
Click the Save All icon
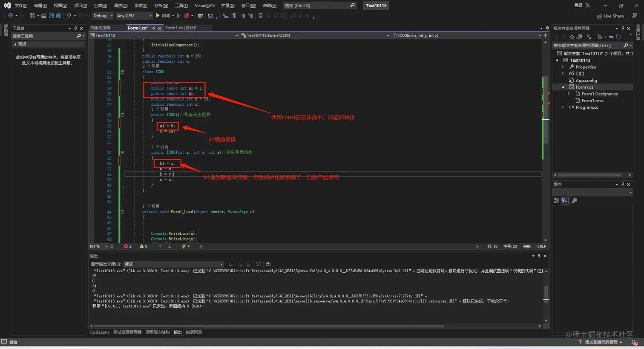click(x=58, y=16)
